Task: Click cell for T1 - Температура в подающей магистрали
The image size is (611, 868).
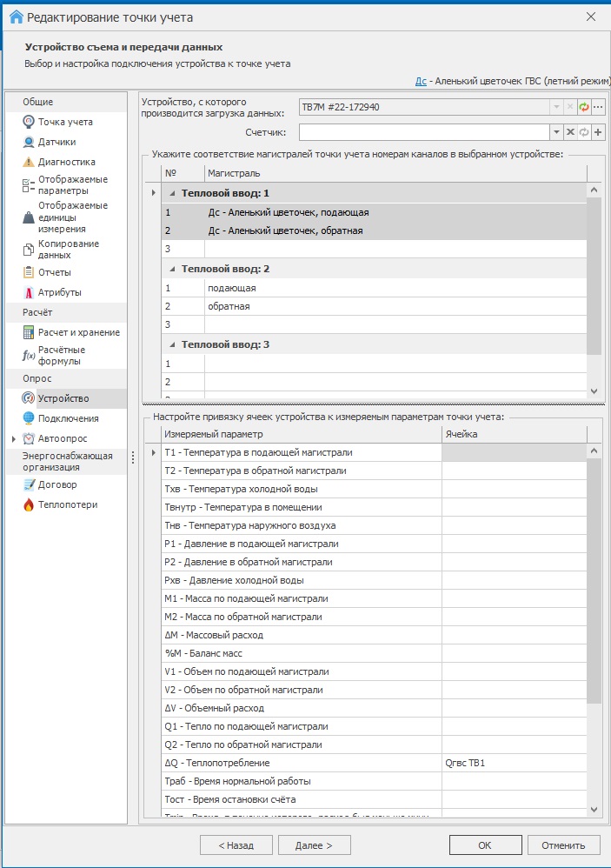Action: coord(515,452)
